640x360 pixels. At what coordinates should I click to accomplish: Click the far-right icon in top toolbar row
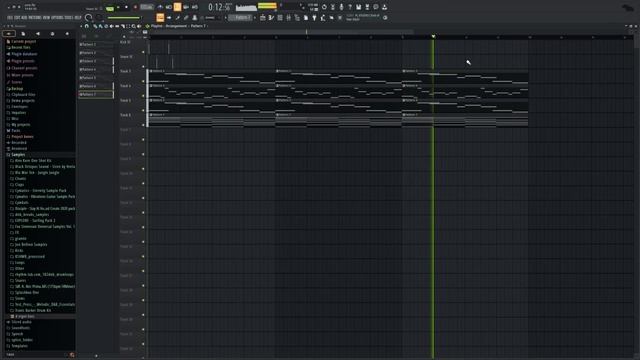click(x=384, y=7)
